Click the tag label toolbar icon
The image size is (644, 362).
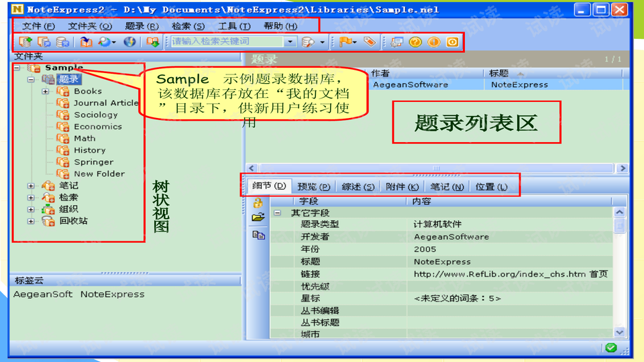[370, 42]
